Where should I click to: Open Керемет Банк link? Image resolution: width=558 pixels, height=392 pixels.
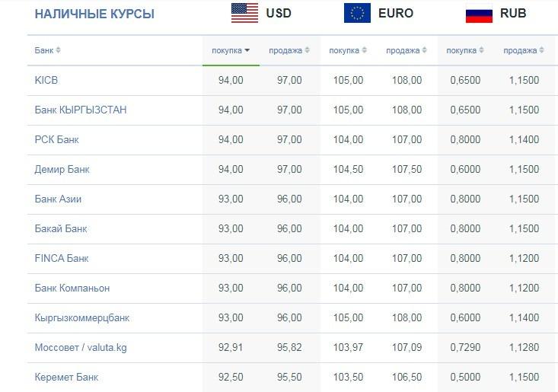point(66,377)
